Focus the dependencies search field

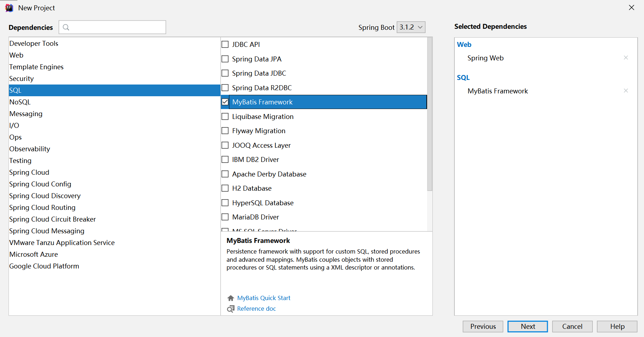pyautogui.click(x=112, y=27)
